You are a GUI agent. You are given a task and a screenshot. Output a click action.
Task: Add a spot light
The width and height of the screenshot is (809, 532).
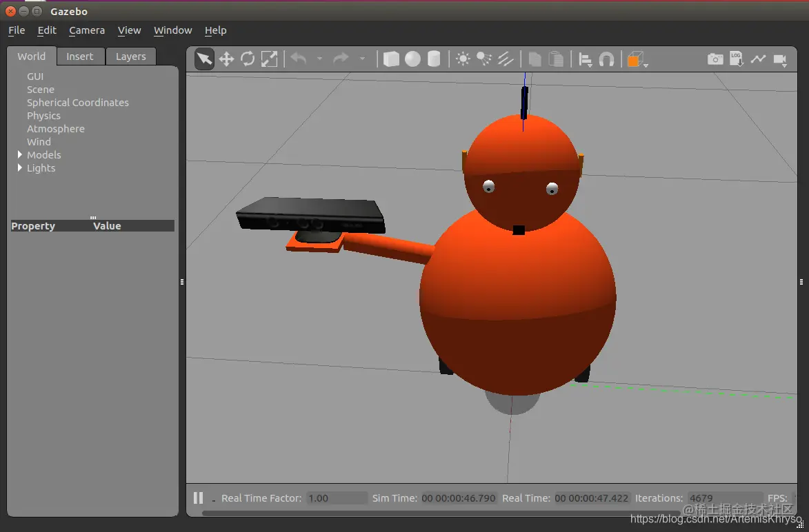pos(484,59)
